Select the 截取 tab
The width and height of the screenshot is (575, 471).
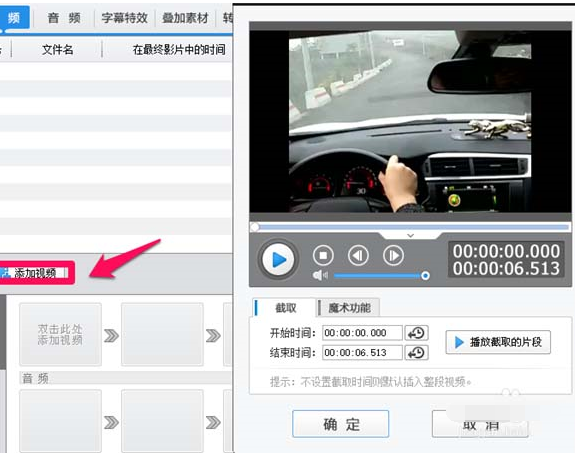coord(284,308)
